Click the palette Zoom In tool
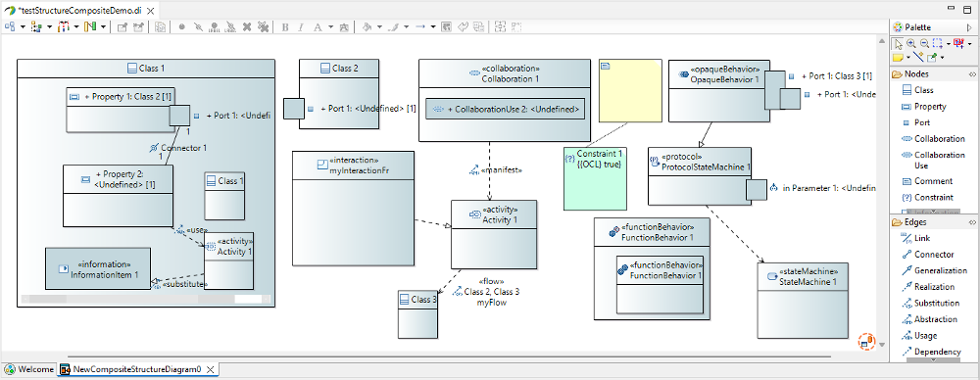 [911, 44]
